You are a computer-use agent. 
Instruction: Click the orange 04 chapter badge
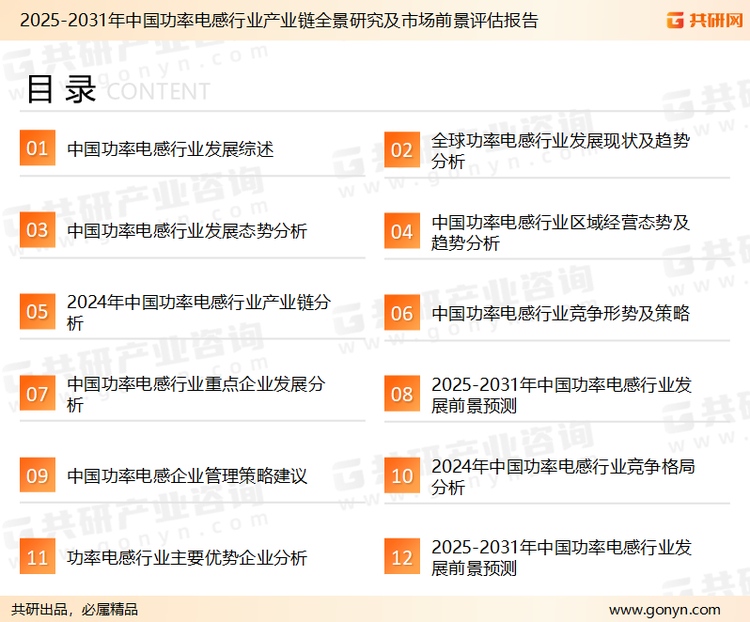point(402,231)
